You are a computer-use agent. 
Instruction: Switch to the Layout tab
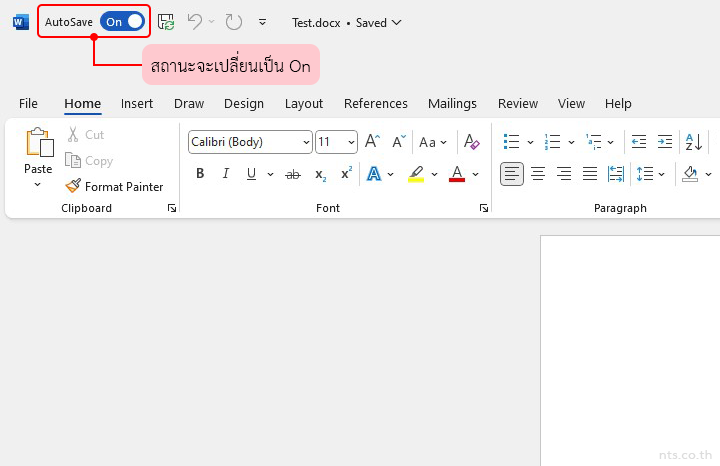coord(304,103)
